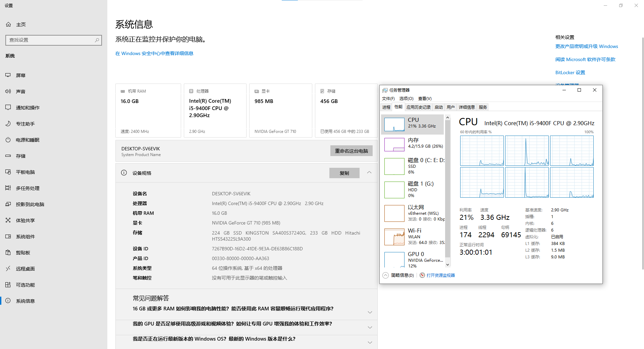Open the 查看(V) menu in Task Manager
644x349 pixels.
coord(424,98)
